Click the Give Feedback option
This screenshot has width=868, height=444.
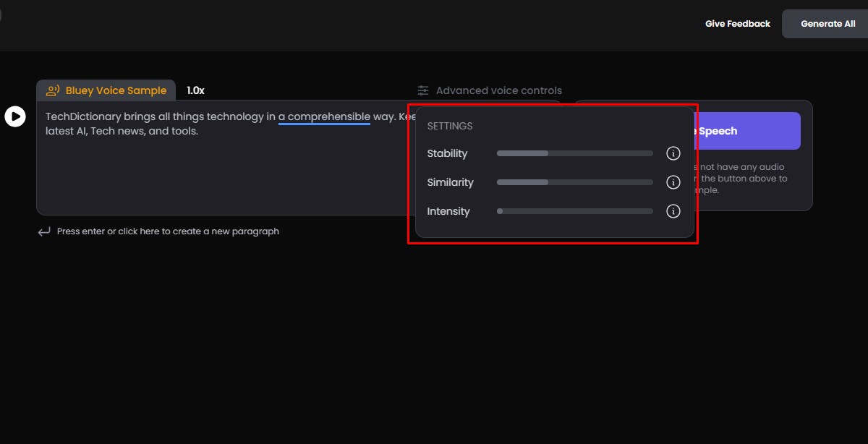coord(737,23)
